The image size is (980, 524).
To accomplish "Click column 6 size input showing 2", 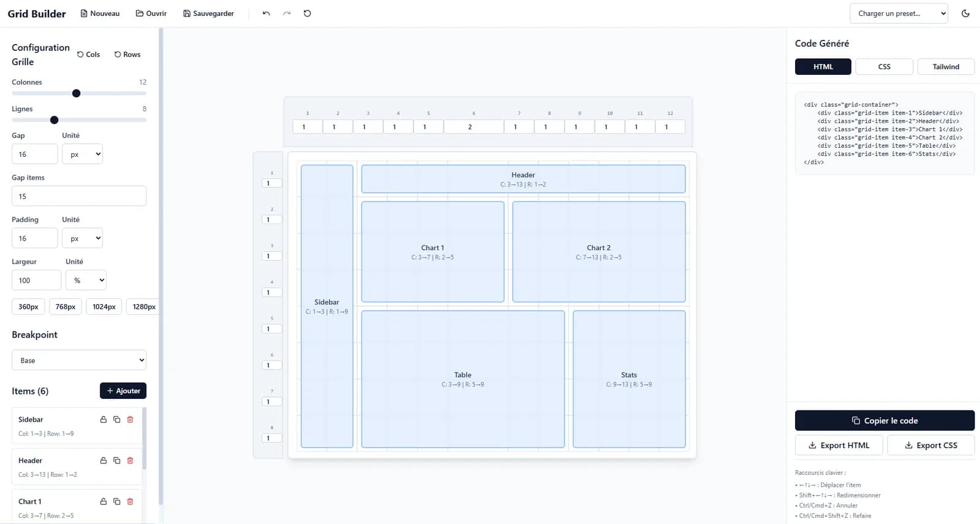I will (x=473, y=127).
